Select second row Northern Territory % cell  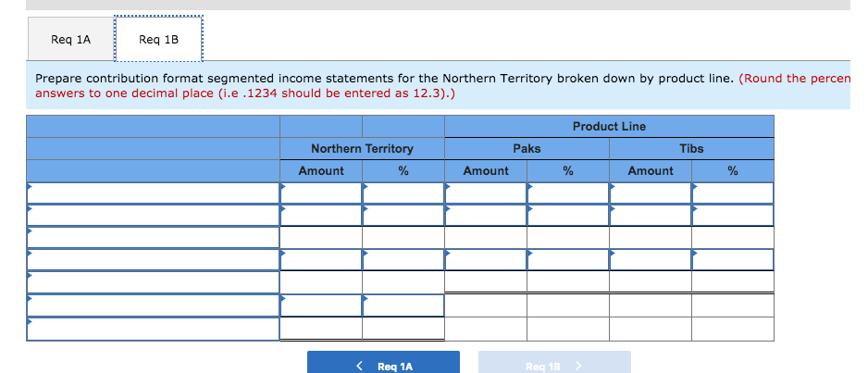coord(403,216)
